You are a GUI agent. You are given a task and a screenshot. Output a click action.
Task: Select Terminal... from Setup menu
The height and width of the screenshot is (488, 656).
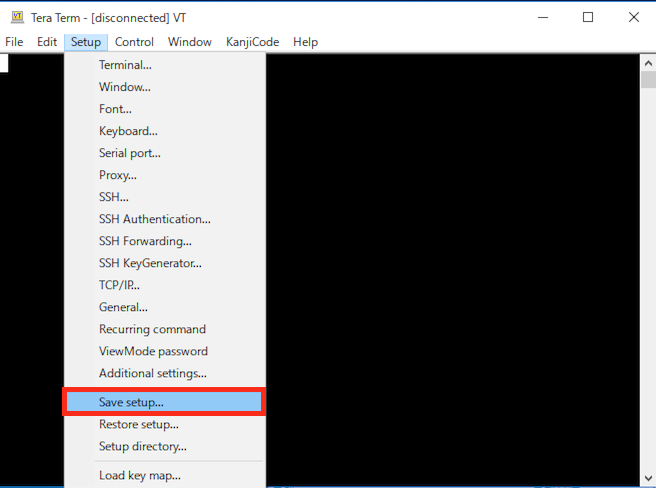[x=125, y=65]
